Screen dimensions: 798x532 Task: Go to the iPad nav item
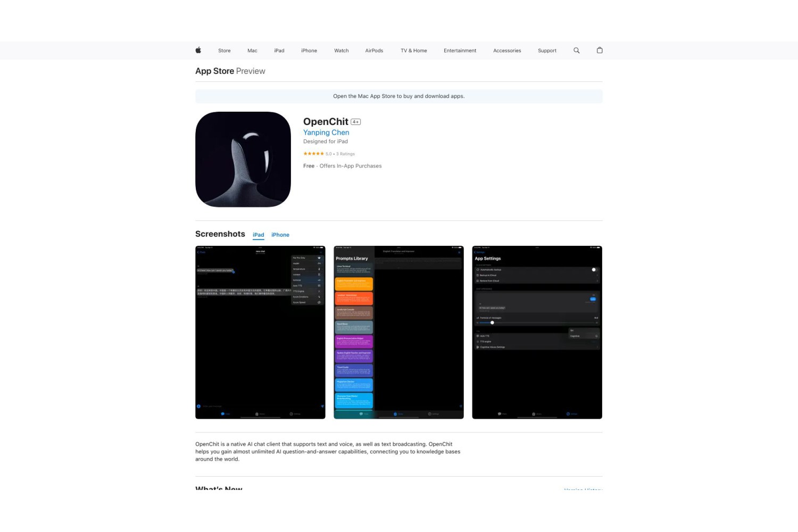click(279, 51)
